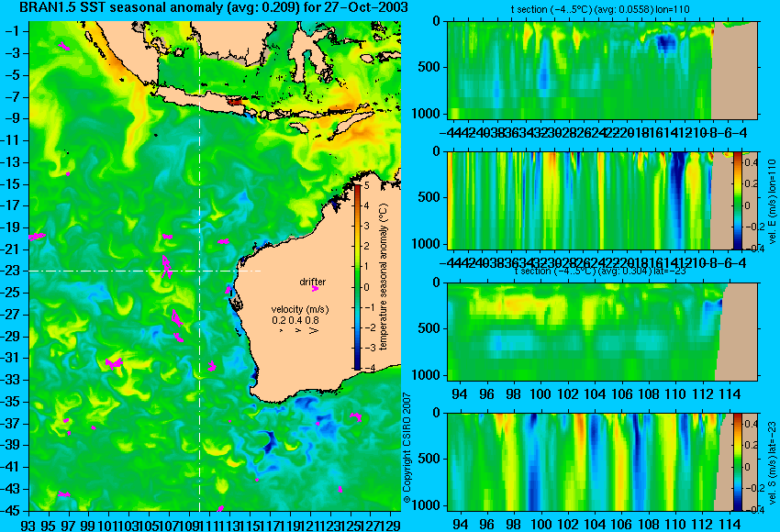Click the '0.2 0.4 0.8' velocity scale values
The height and width of the screenshot is (532, 780).
(295, 320)
